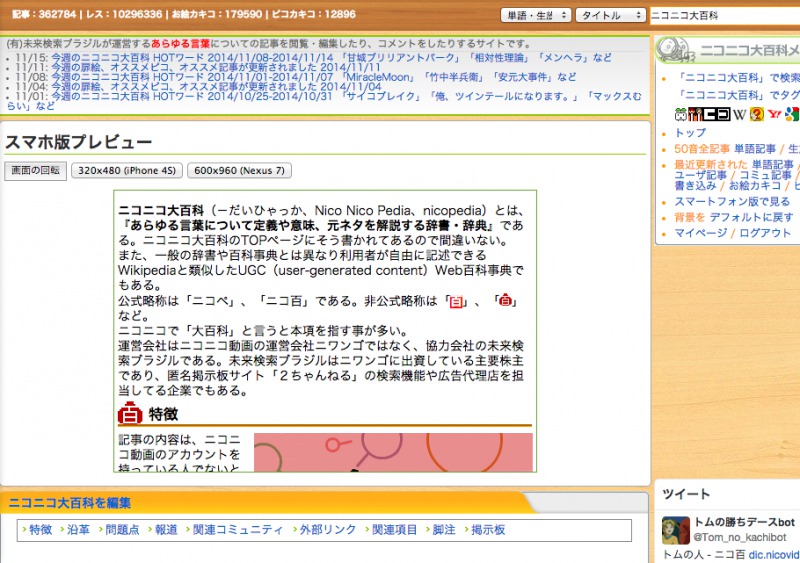Click the niconico TV mascot search icon
Image resolution: width=800 pixels, height=563 pixels.
pyautogui.click(x=680, y=114)
